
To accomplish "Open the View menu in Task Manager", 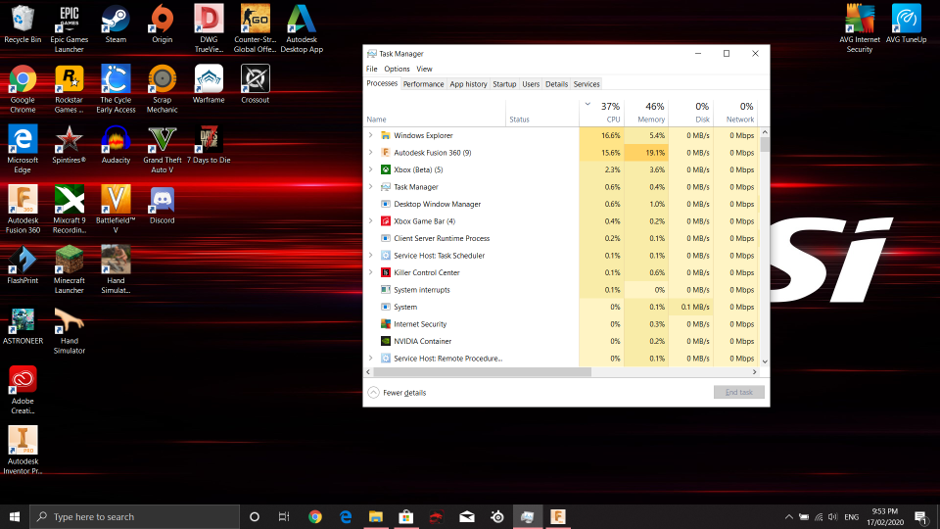I will tap(424, 69).
